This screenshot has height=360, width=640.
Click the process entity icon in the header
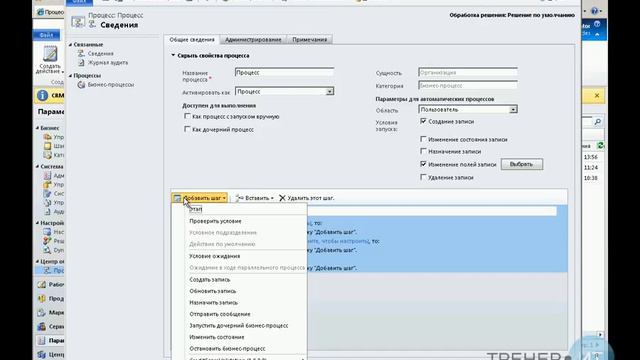pyautogui.click(x=78, y=21)
